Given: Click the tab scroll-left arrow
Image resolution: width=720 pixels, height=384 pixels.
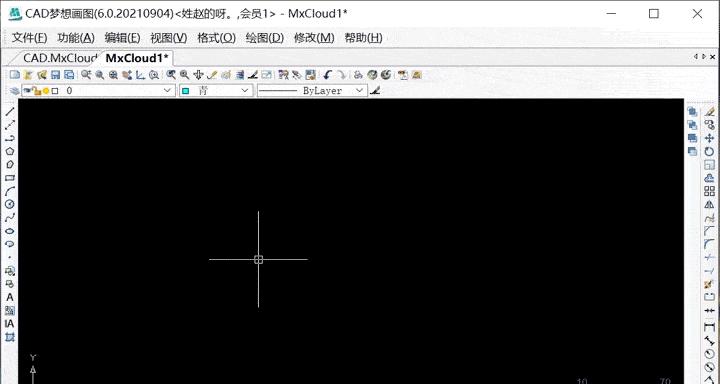Looking at the screenshot, I should coord(696,56).
